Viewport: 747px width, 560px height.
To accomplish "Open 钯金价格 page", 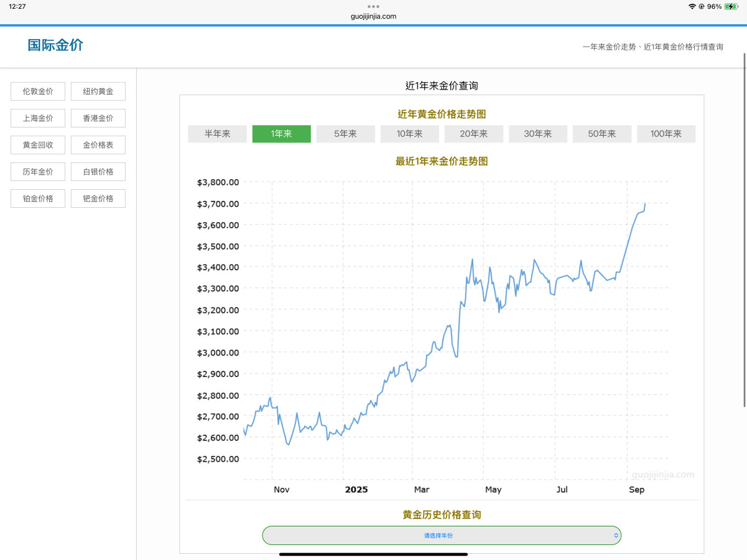I will pyautogui.click(x=98, y=198).
